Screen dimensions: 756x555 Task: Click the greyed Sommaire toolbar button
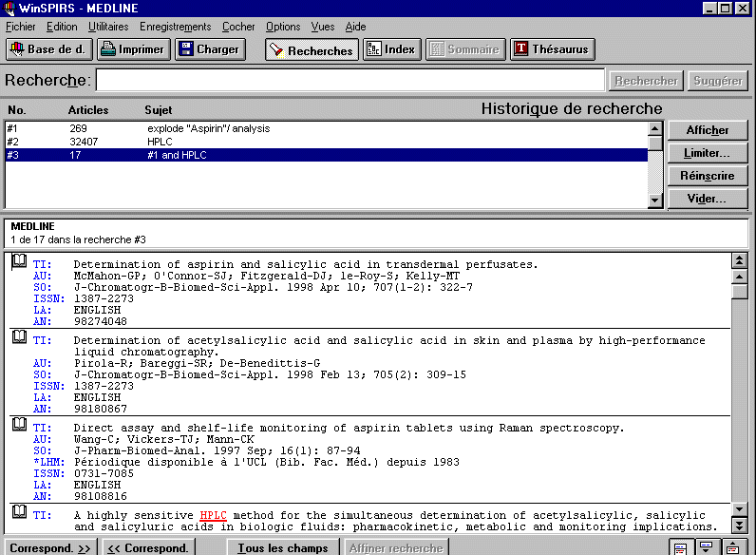click(x=465, y=49)
